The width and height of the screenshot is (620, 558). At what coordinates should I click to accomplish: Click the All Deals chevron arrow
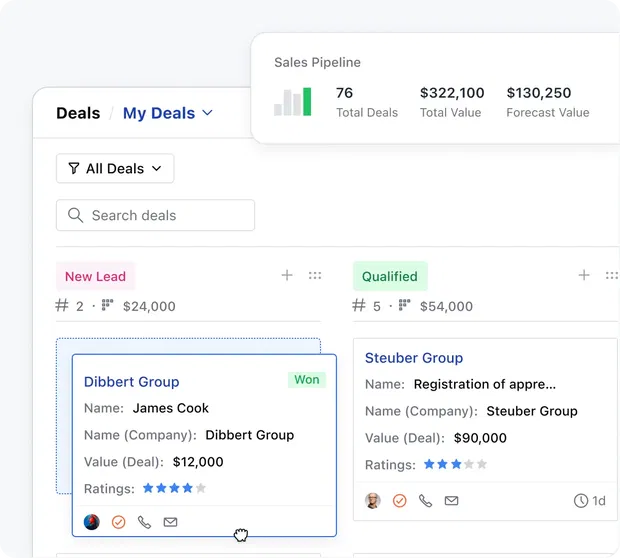(157, 168)
